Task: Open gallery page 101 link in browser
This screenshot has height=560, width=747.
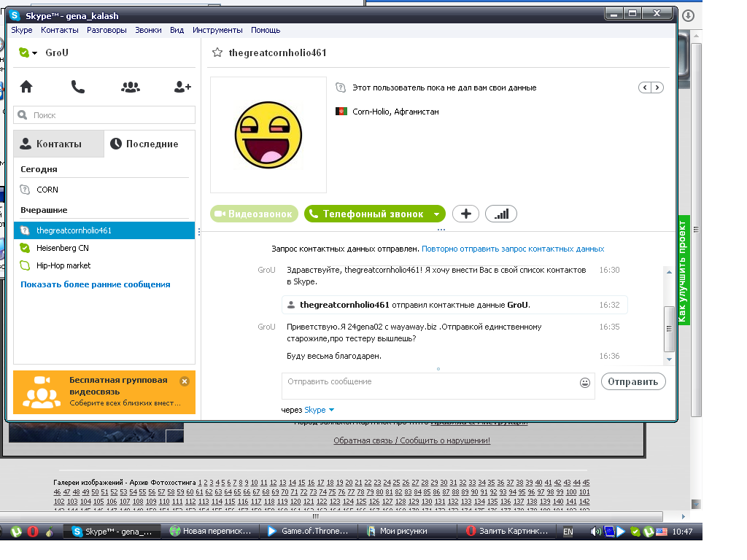Action: point(584,492)
